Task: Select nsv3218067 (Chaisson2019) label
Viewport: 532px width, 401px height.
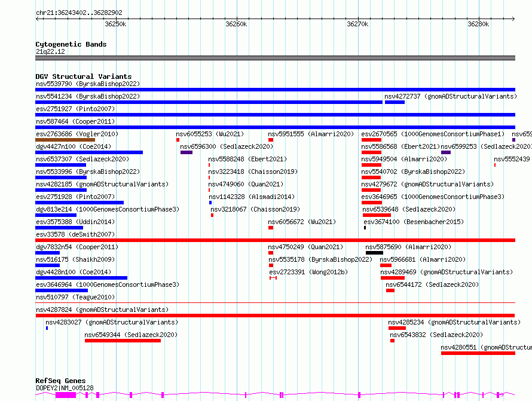Action: click(255, 209)
